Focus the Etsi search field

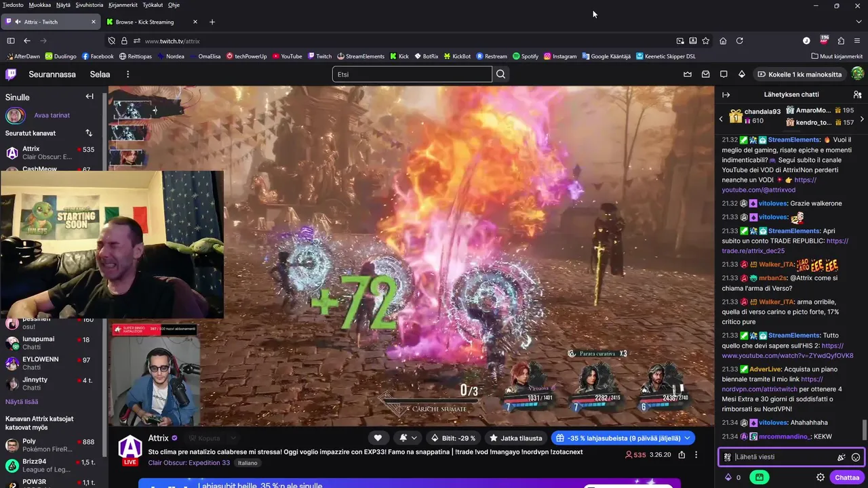[412, 74]
